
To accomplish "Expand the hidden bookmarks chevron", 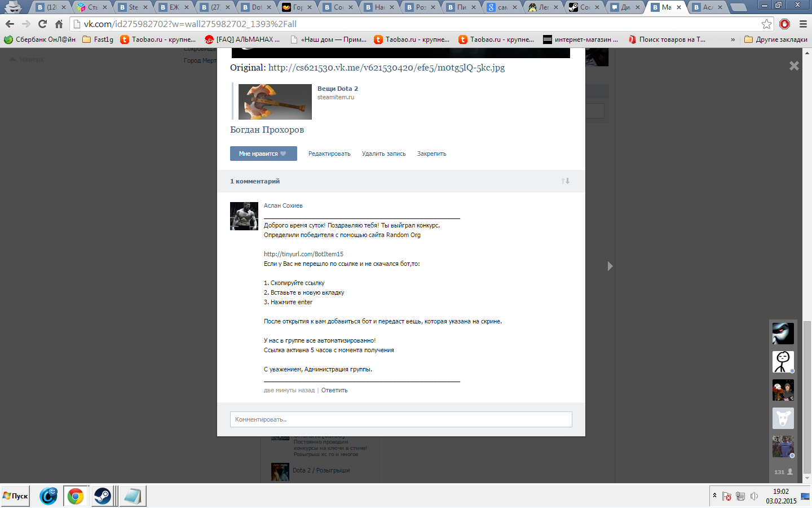I will tap(733, 40).
